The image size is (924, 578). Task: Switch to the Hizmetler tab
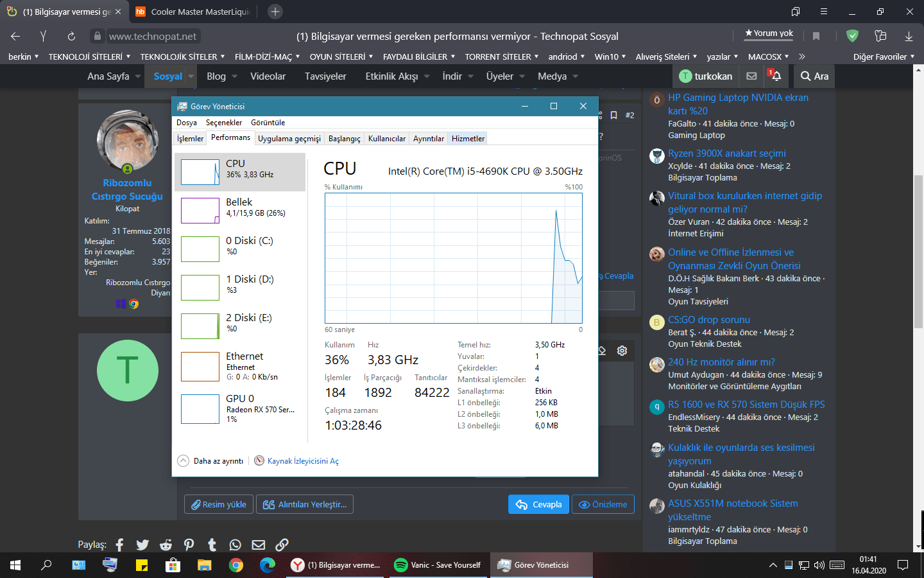pyautogui.click(x=468, y=139)
